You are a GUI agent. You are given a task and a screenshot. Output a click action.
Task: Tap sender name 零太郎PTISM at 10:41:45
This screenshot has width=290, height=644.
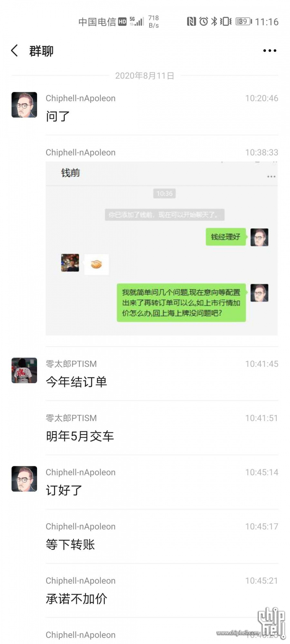point(71,364)
